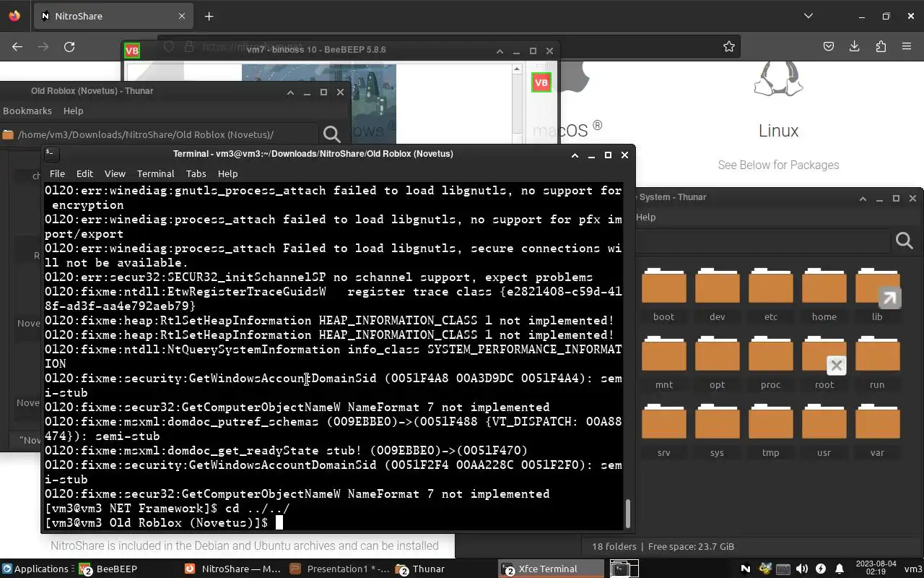Screen dimensions: 924x578
Task: Click the panel clock date and time
Action: tap(876, 568)
